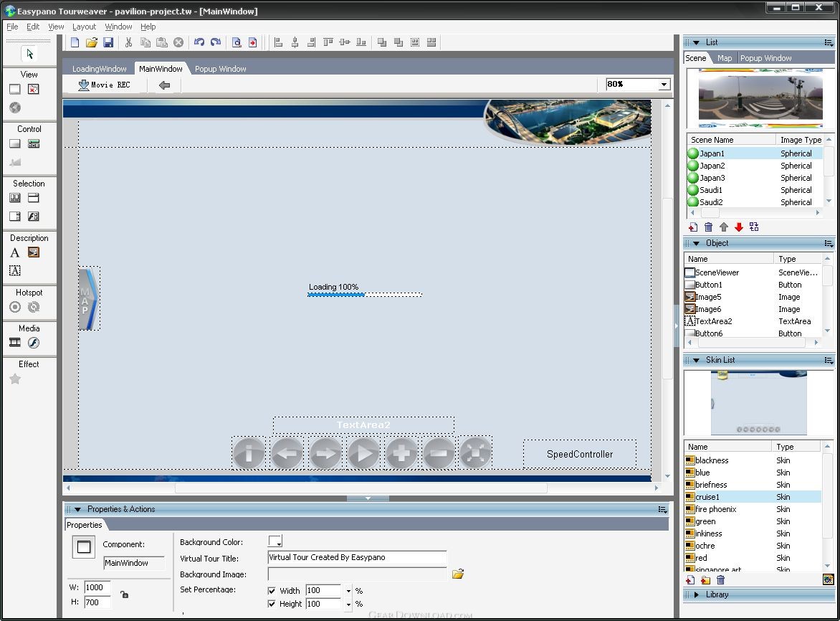Click the Movie REC button
The height and width of the screenshot is (621, 840).
tap(105, 85)
